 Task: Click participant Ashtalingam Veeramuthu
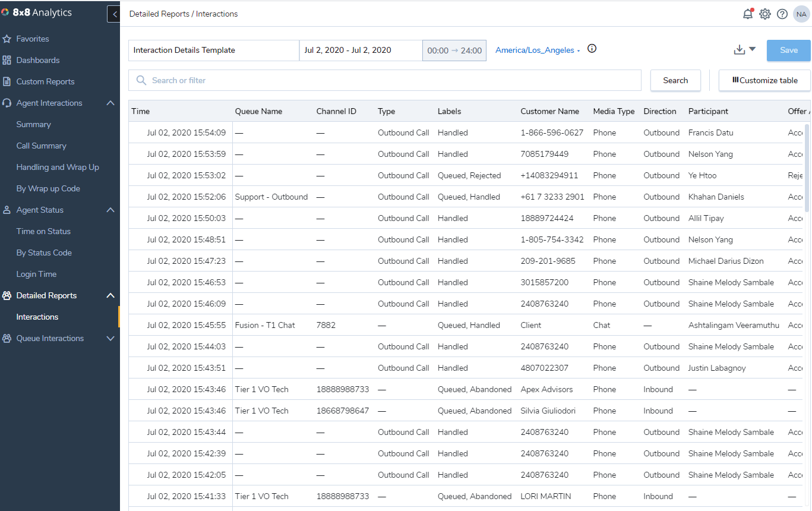(x=735, y=325)
